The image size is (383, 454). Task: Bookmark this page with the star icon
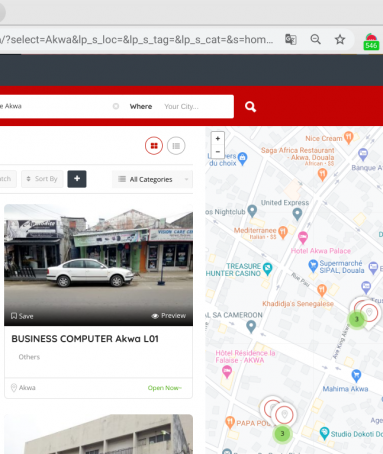coord(340,40)
